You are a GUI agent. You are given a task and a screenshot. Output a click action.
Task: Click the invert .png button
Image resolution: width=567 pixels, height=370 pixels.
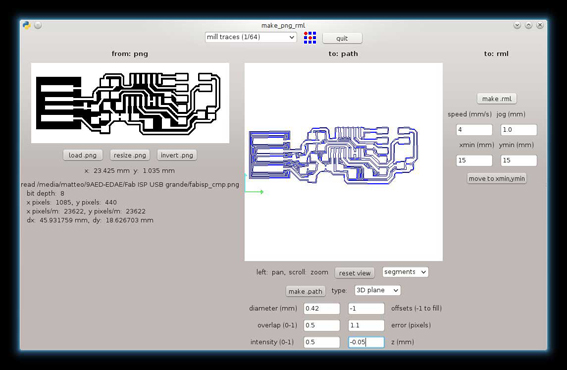click(x=177, y=155)
